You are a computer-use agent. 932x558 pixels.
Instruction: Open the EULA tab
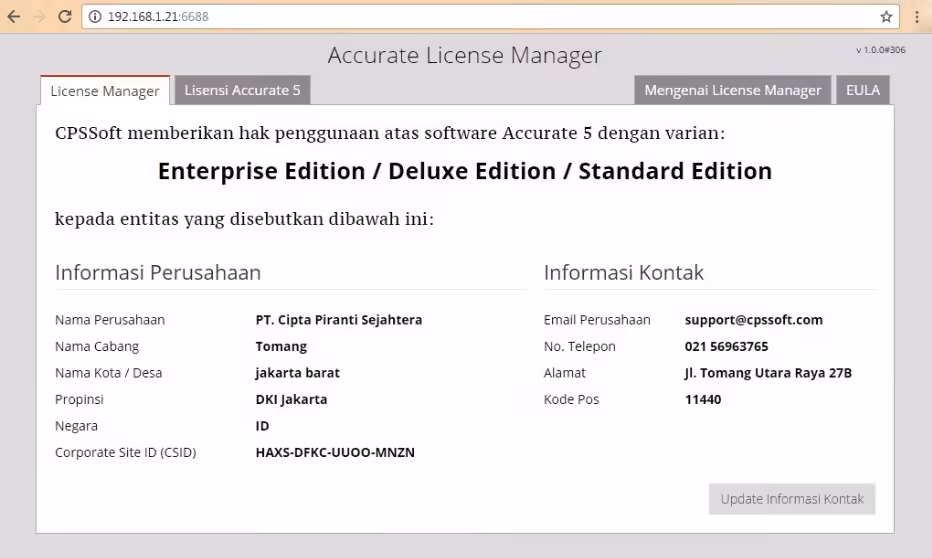863,90
